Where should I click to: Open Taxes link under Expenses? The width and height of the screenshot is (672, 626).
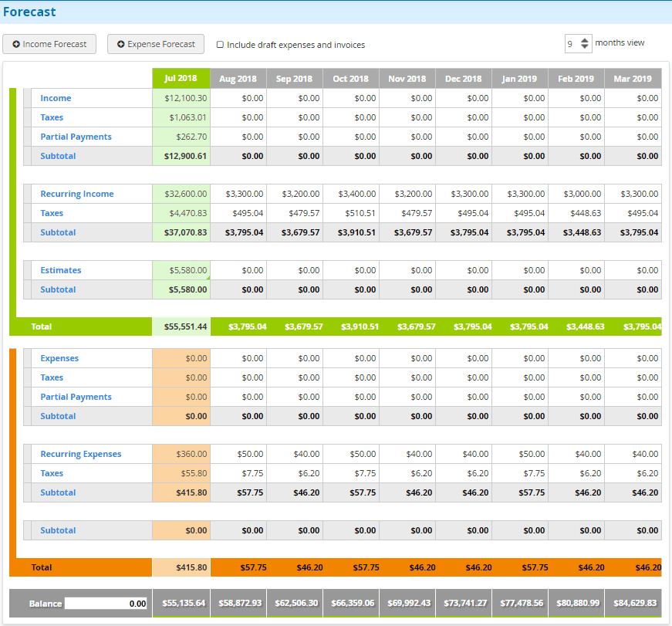click(52, 377)
